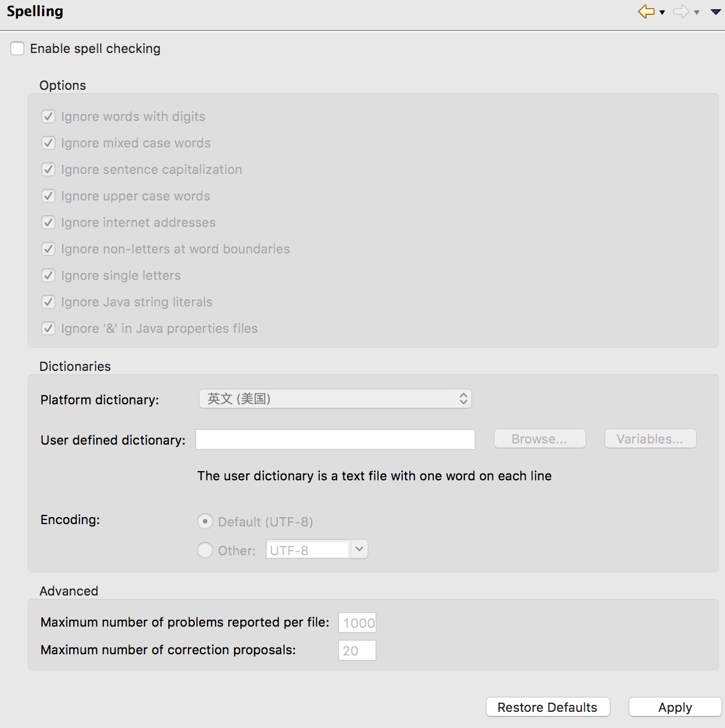Open the back history dropdown arrow

point(662,12)
